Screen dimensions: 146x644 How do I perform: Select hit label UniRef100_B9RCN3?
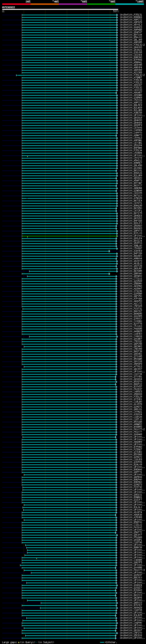tap(131, 58)
